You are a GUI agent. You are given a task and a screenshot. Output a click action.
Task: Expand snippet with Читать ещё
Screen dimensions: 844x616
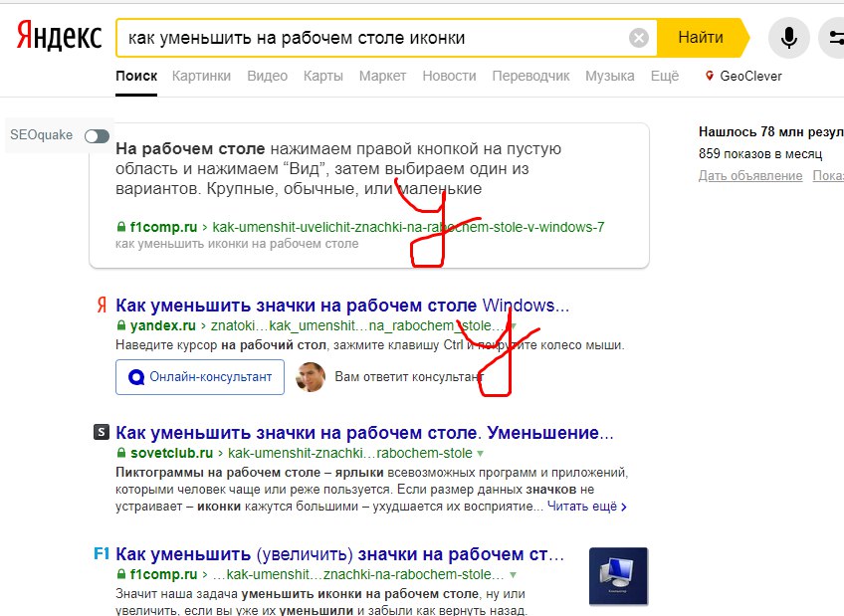(x=586, y=507)
